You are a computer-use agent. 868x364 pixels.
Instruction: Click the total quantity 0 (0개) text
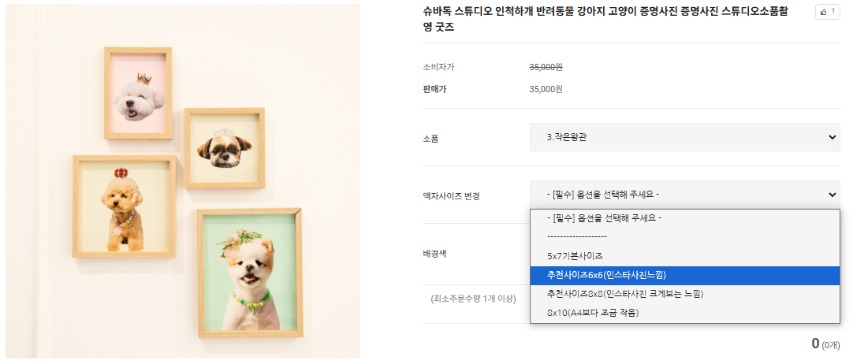point(825,344)
